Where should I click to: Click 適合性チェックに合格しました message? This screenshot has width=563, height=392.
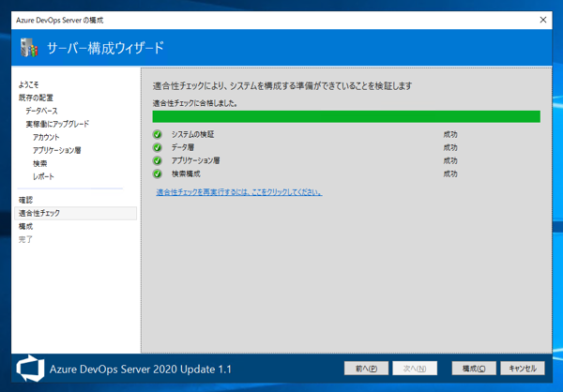(x=195, y=103)
